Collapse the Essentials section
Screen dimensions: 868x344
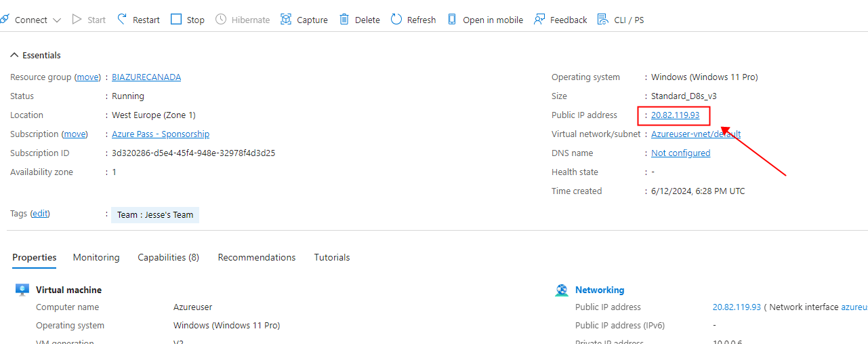pos(14,55)
